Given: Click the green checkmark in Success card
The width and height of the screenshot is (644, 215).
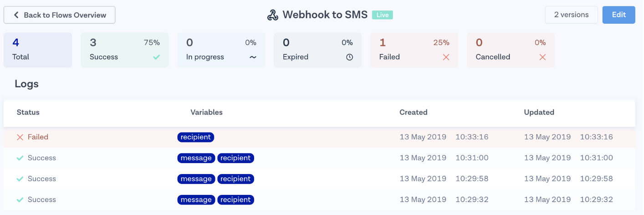Looking at the screenshot, I should click(x=156, y=57).
